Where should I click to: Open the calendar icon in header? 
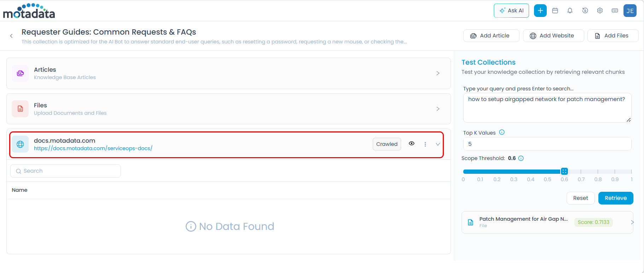pos(555,11)
